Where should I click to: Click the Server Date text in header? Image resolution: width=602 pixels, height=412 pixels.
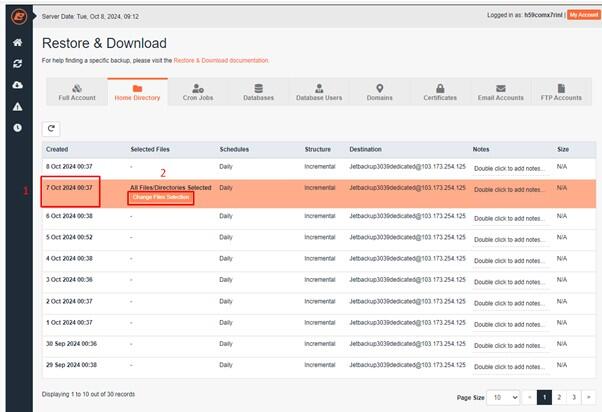[90, 17]
